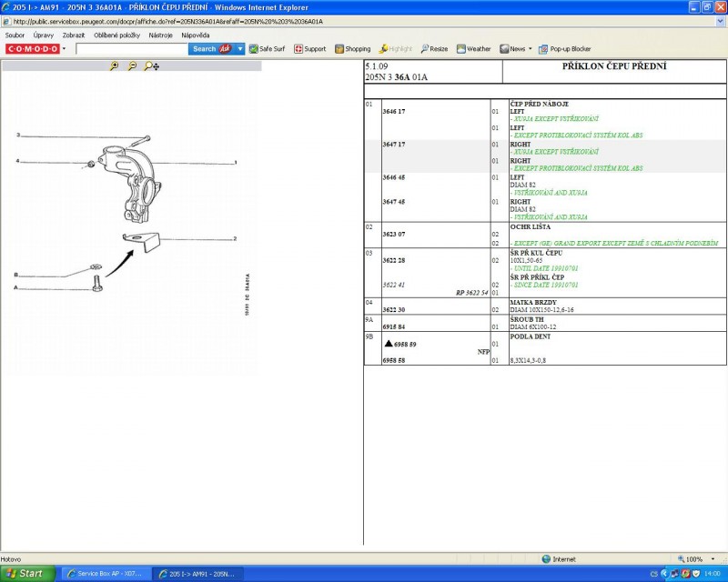Screen dimensions: 728x582
Task: Open the Shopping toolbar shortcut
Action: click(x=352, y=49)
